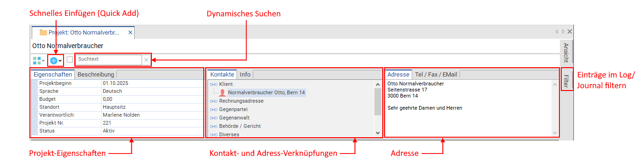The height and width of the screenshot is (168, 644).
Task: Open the Quick Add dropdown arrow
Action: (x=60, y=61)
